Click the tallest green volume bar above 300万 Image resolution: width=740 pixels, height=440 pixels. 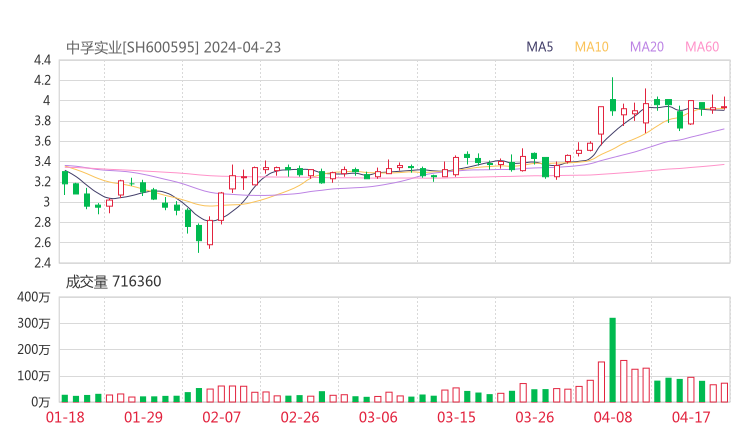point(613,360)
